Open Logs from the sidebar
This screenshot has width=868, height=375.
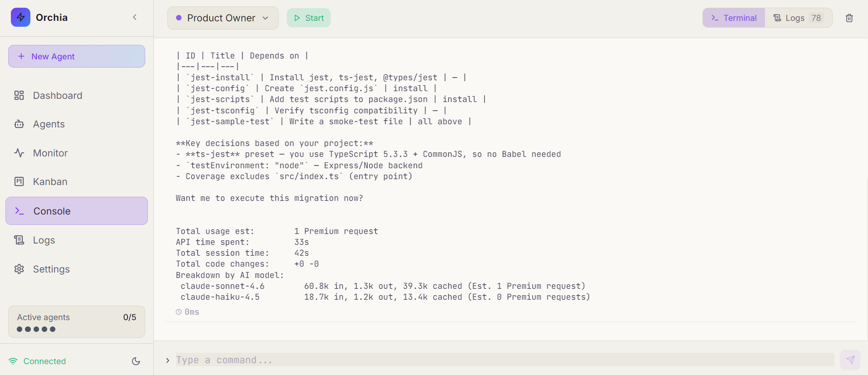(77, 240)
